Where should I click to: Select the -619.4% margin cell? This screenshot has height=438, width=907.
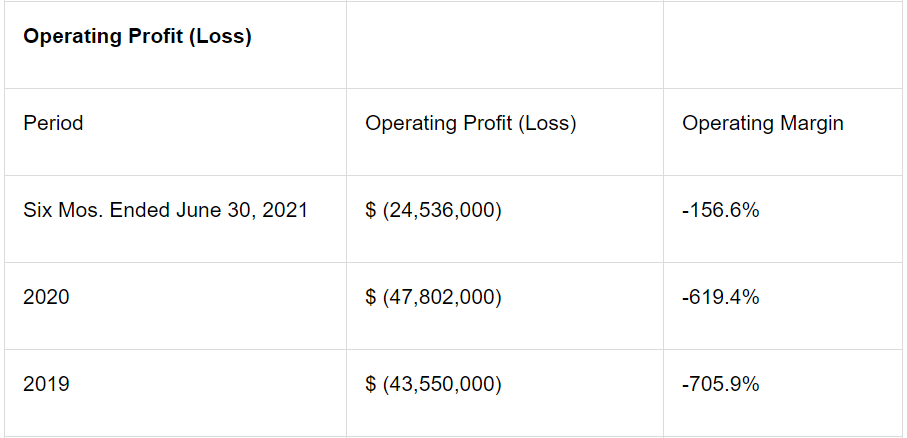[x=720, y=297]
